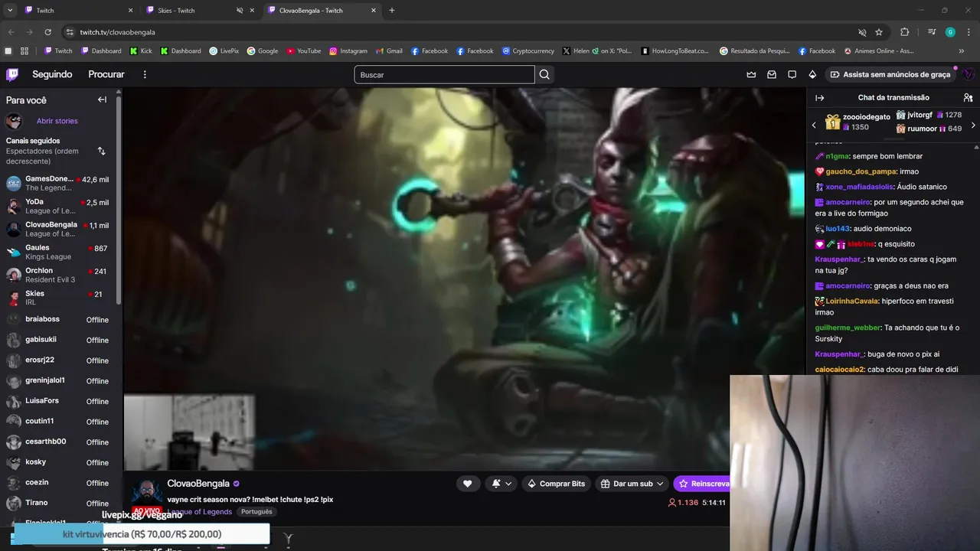Click Comprar Bits button

coord(556,484)
